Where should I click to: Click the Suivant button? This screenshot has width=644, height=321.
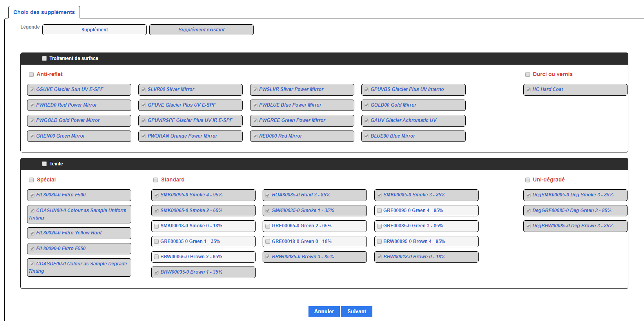pos(357,311)
